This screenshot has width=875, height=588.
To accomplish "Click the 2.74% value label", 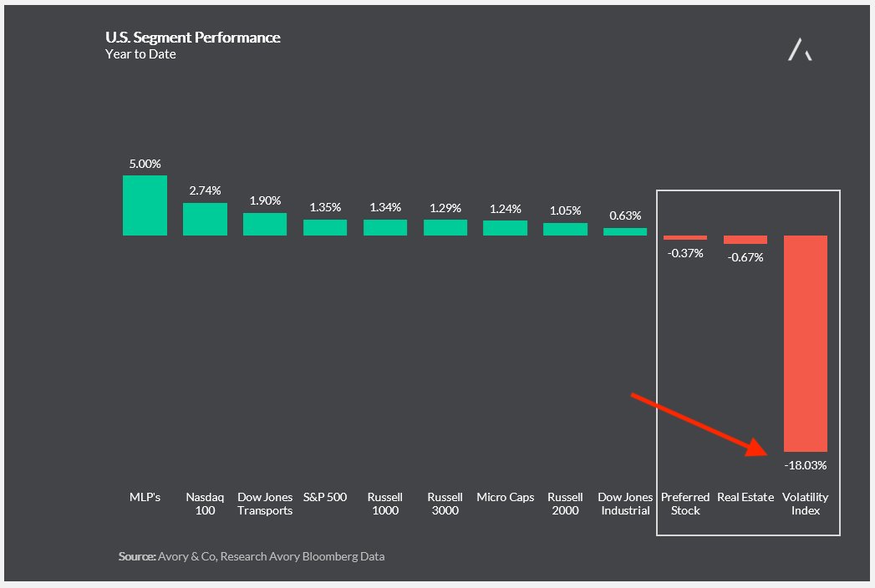I will tap(205, 191).
